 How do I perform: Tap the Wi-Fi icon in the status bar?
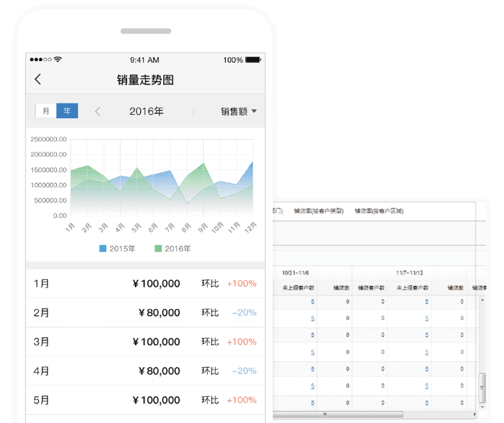point(58,60)
